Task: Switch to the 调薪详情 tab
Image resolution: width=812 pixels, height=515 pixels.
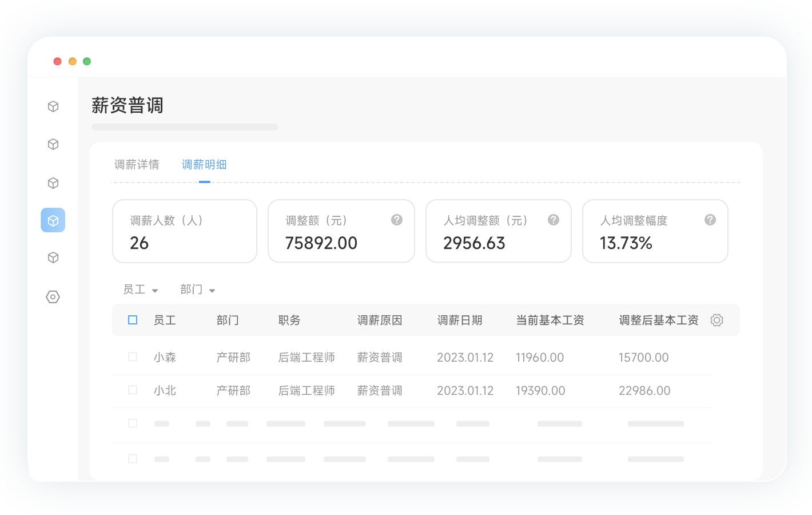Action: [x=137, y=165]
